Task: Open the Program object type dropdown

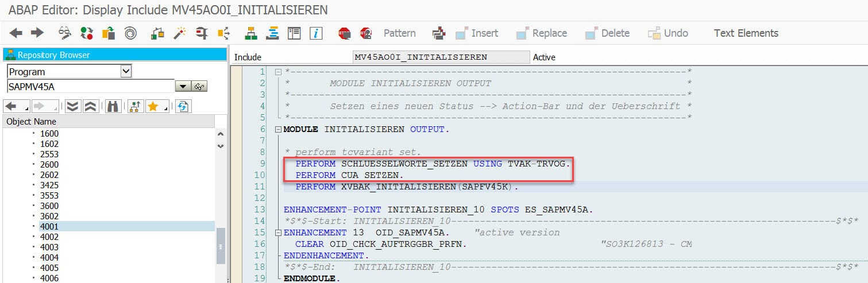Action: [126, 72]
